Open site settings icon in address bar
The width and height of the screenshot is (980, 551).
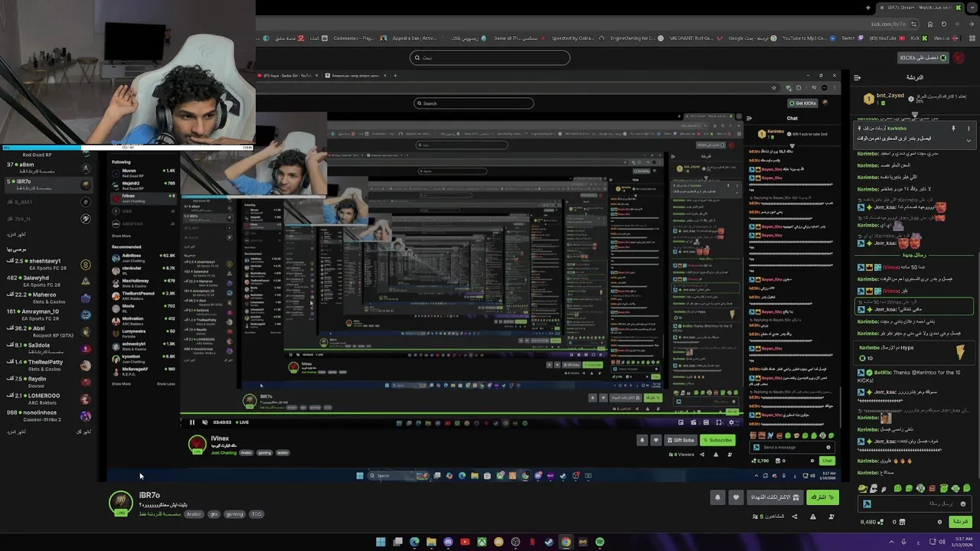point(913,24)
